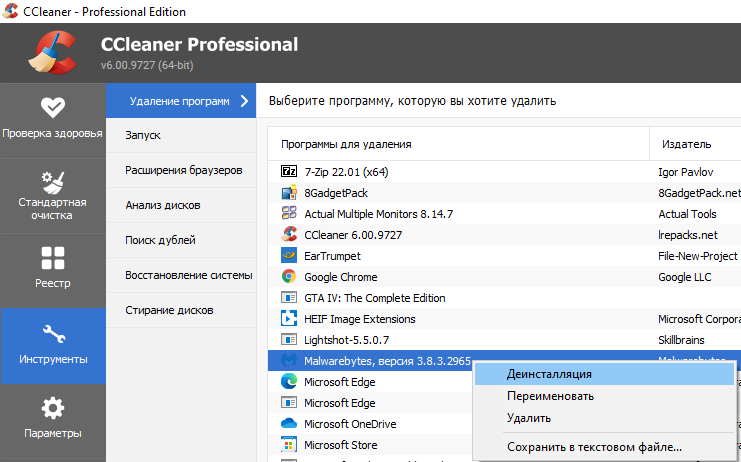Select the 8GadgetPack program row

coord(504,193)
